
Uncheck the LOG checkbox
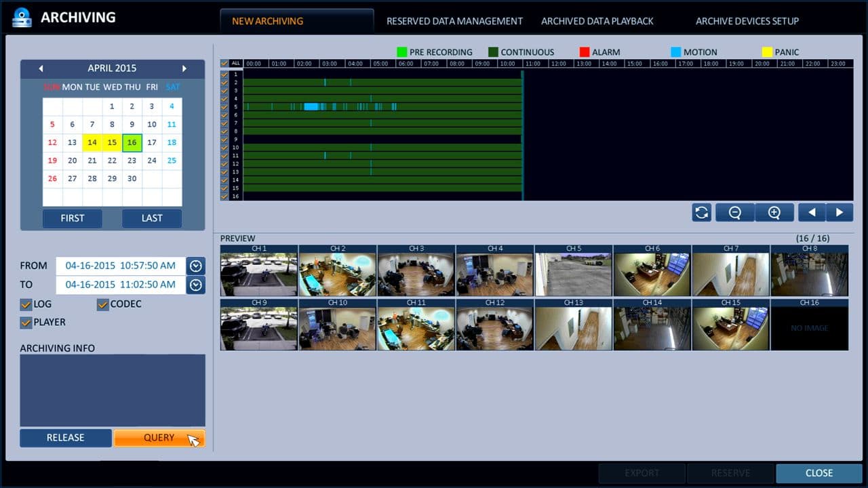[26, 304]
